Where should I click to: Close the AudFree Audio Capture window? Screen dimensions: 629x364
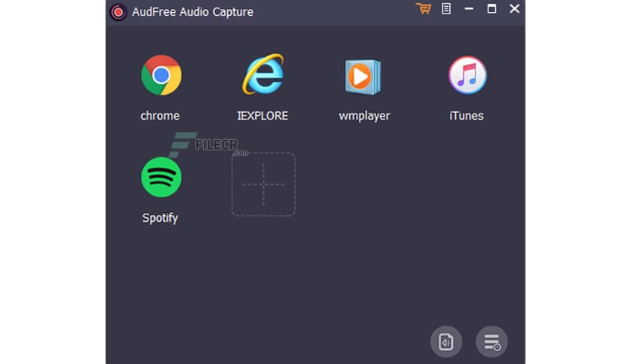(x=515, y=8)
